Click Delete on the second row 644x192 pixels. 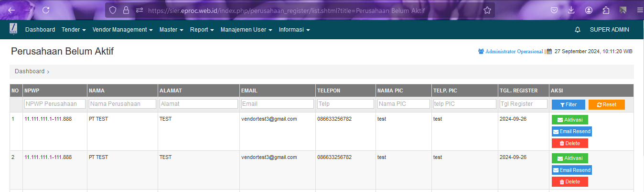[569, 181]
